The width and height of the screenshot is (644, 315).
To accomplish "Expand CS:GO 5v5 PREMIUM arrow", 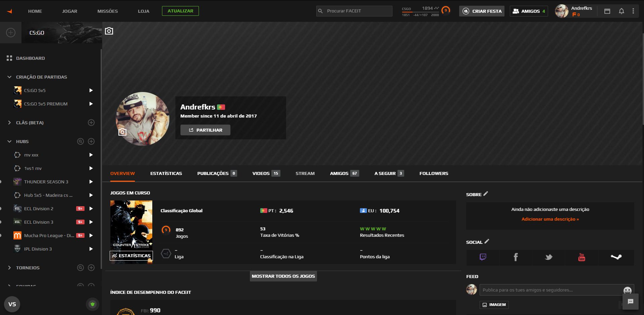I will (91, 104).
